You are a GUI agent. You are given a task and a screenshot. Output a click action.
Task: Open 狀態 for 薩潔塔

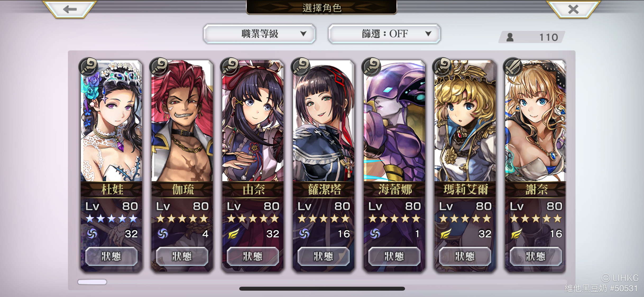[x=324, y=256]
